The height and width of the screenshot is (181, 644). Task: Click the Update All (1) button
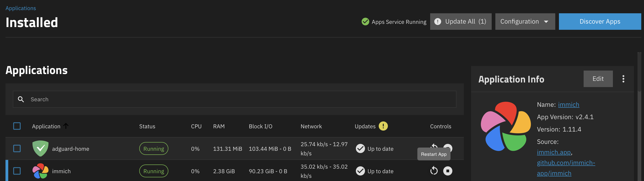tap(461, 22)
